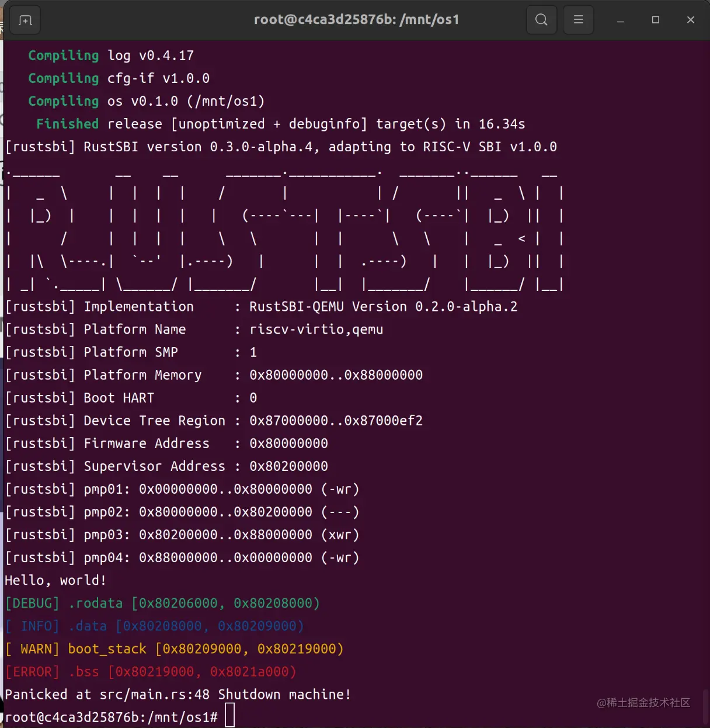Click the Implementation RustSBI-QEMU line
This screenshot has width=710, height=728.
(x=261, y=307)
